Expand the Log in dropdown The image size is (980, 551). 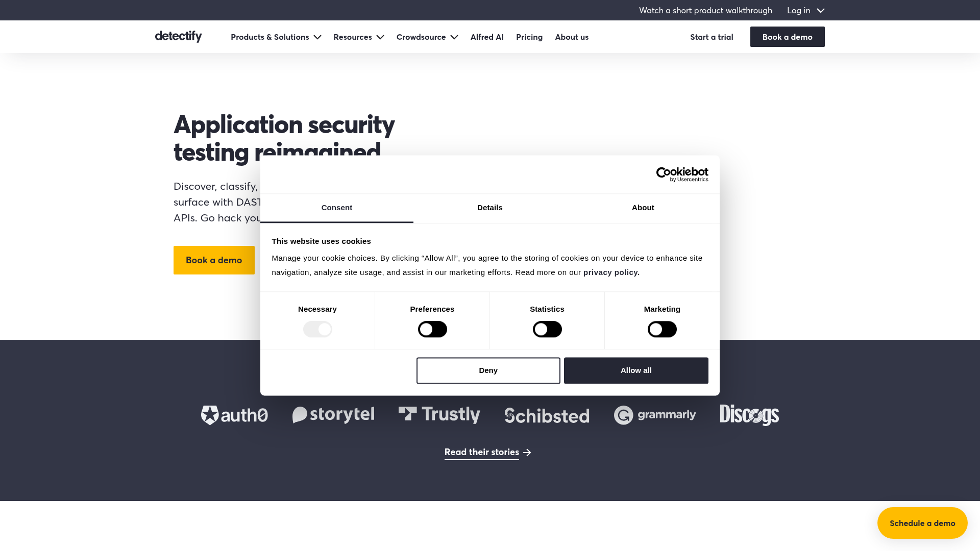click(x=805, y=10)
